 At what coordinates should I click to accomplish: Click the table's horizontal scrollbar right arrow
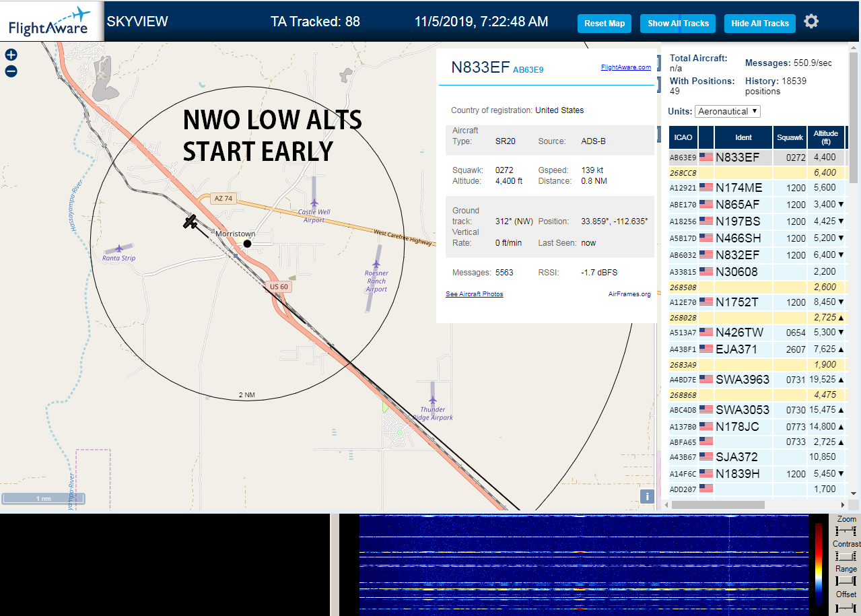[x=842, y=505]
